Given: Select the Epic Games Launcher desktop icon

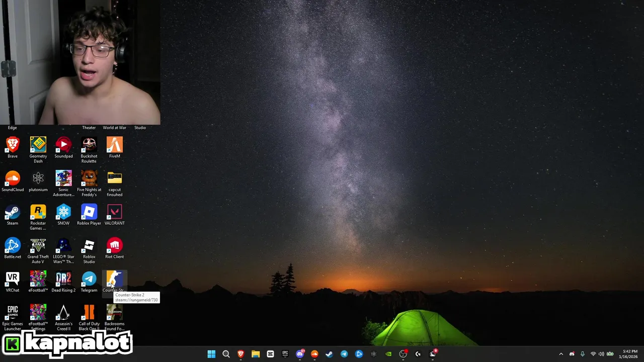Looking at the screenshot, I should (x=13, y=318).
